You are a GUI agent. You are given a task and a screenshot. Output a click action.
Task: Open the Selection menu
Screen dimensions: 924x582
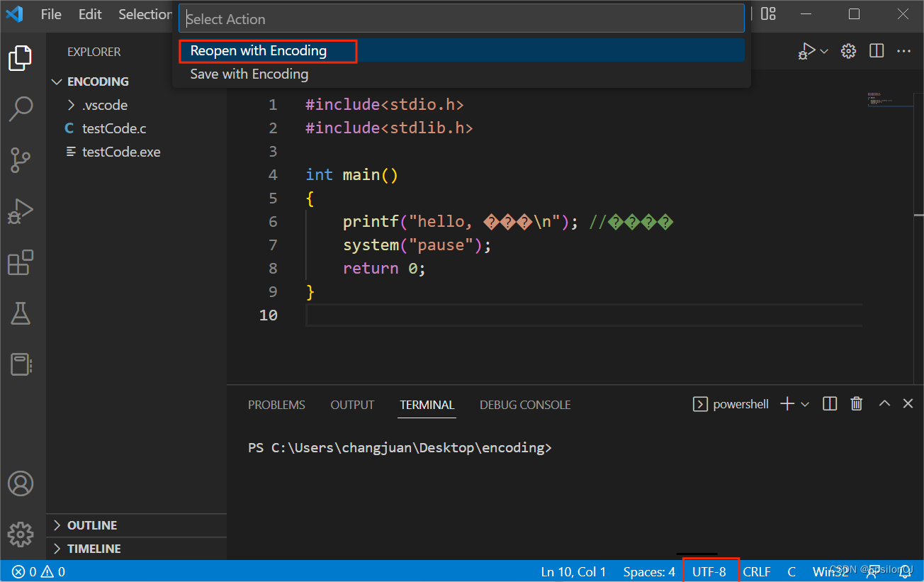(145, 14)
